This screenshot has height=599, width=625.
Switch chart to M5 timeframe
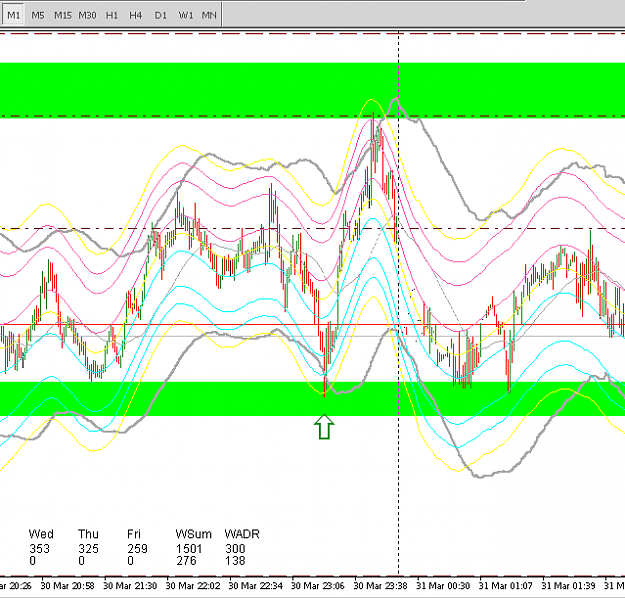(38, 16)
